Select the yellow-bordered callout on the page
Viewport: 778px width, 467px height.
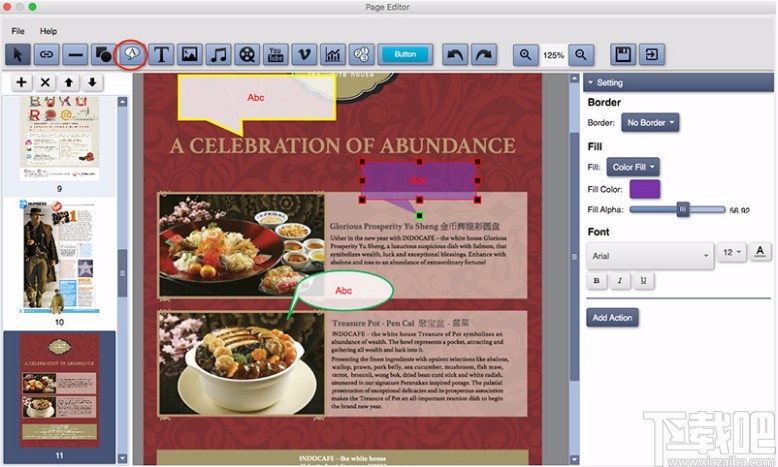(x=256, y=99)
